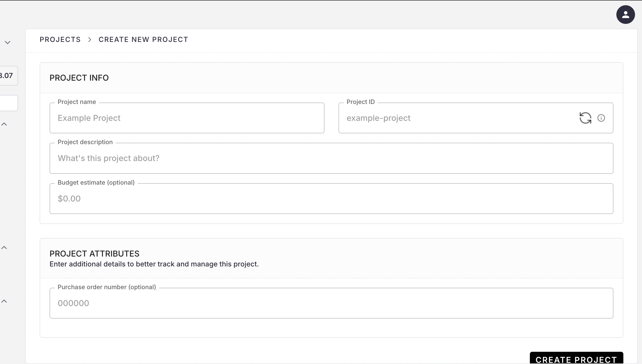The width and height of the screenshot is (642, 364).
Task: Focus the Project description field
Action: (x=331, y=158)
